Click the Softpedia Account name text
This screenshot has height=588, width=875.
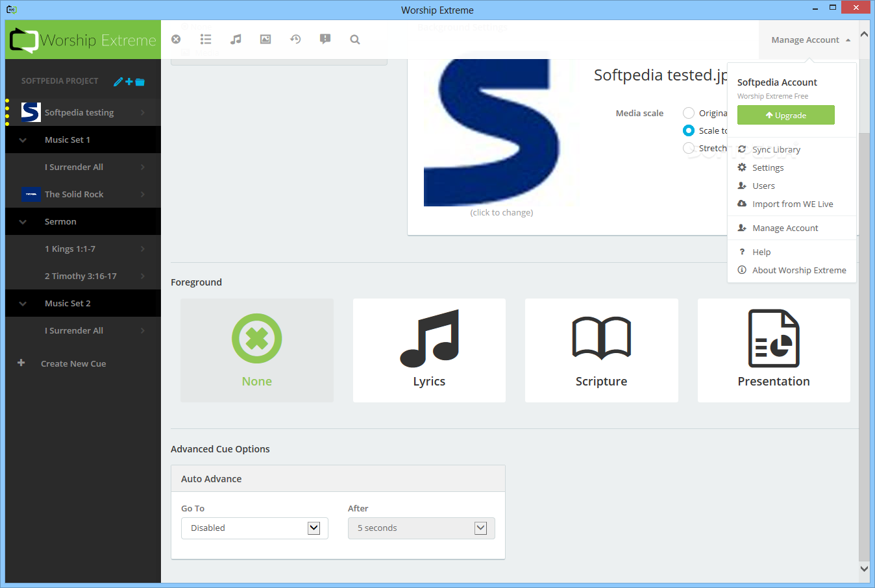[x=777, y=82]
